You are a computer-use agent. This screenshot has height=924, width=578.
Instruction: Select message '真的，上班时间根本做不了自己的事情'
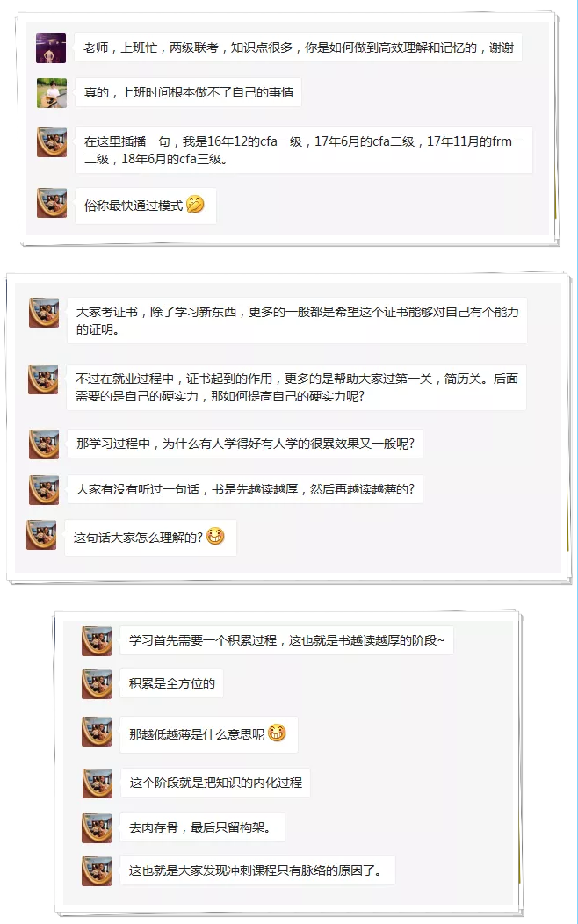pyautogui.click(x=188, y=92)
